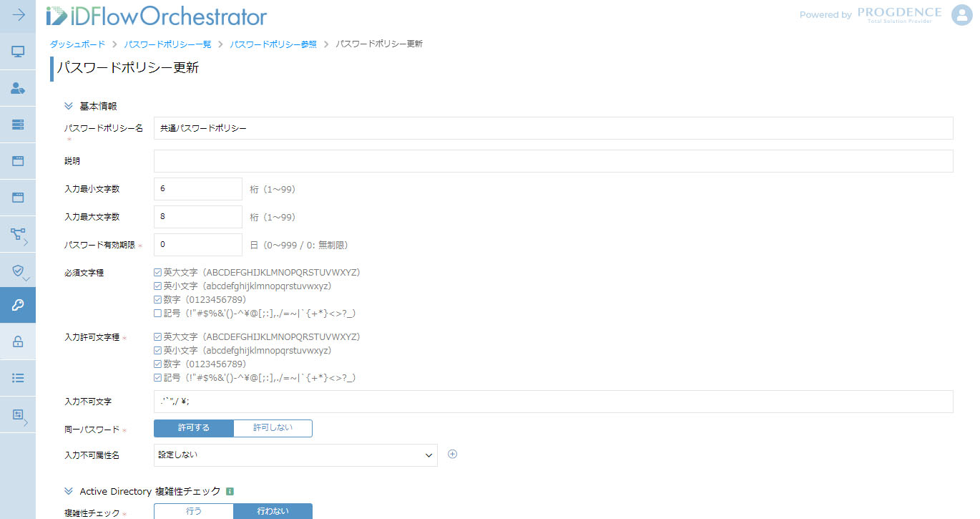Expand the sidebar with the arrow icon
Viewport: 980px width, 519px height.
click(x=18, y=15)
